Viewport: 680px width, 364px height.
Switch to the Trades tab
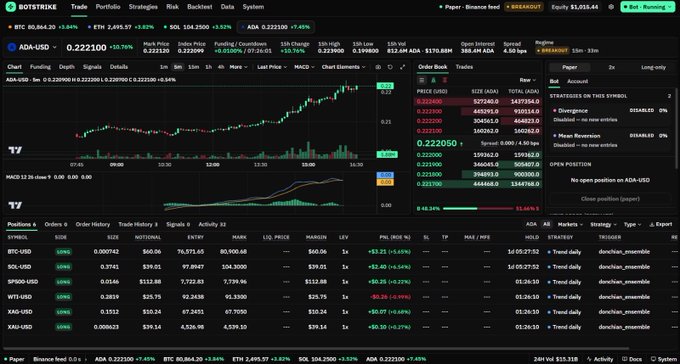(464, 67)
